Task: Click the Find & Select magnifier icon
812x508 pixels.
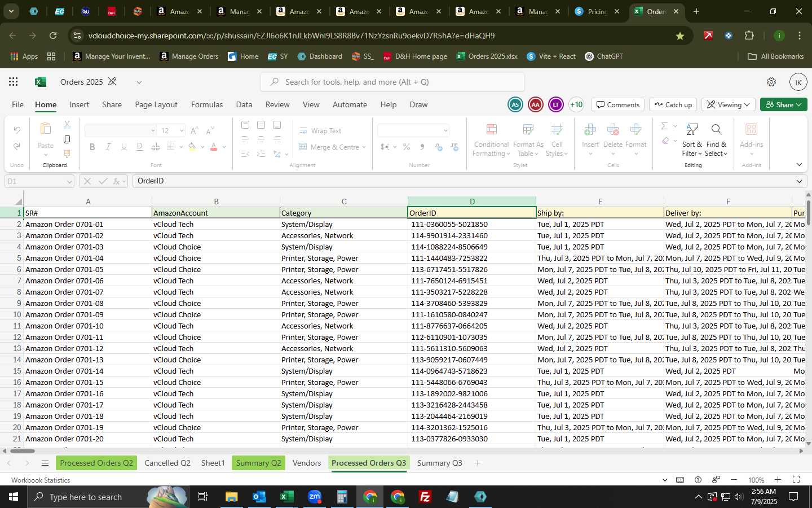Action: tap(716, 129)
